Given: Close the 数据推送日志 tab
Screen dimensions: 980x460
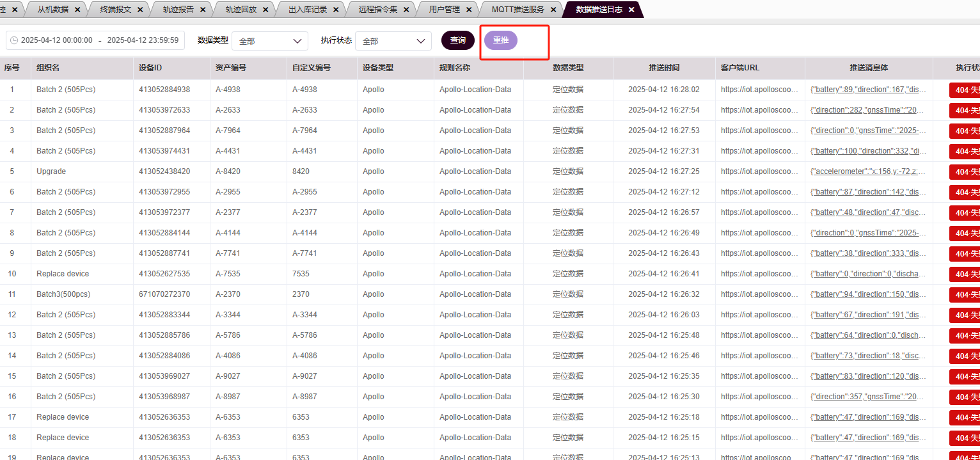Looking at the screenshot, I should tap(631, 10).
